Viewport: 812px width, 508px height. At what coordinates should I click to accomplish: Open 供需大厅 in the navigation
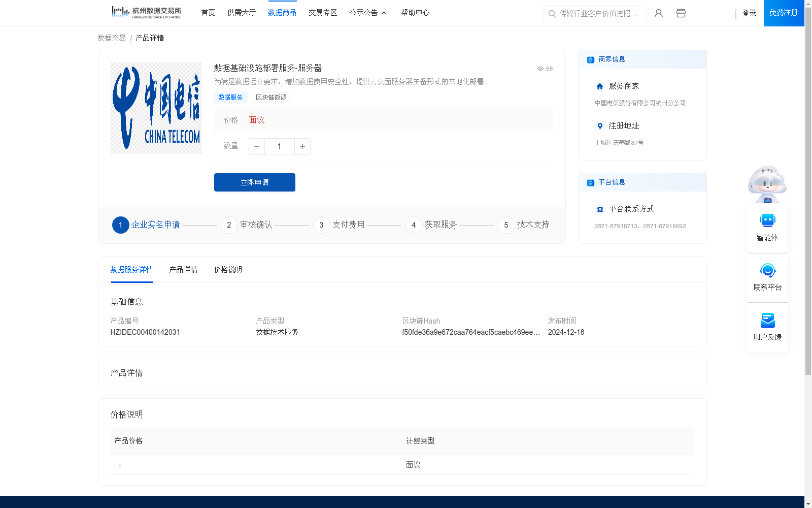pyautogui.click(x=242, y=13)
